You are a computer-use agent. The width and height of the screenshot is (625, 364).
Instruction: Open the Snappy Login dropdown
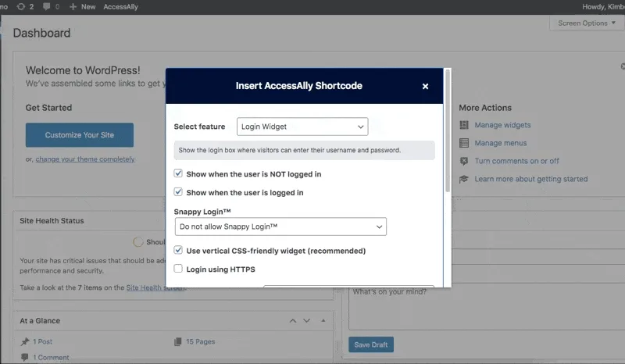coord(280,227)
